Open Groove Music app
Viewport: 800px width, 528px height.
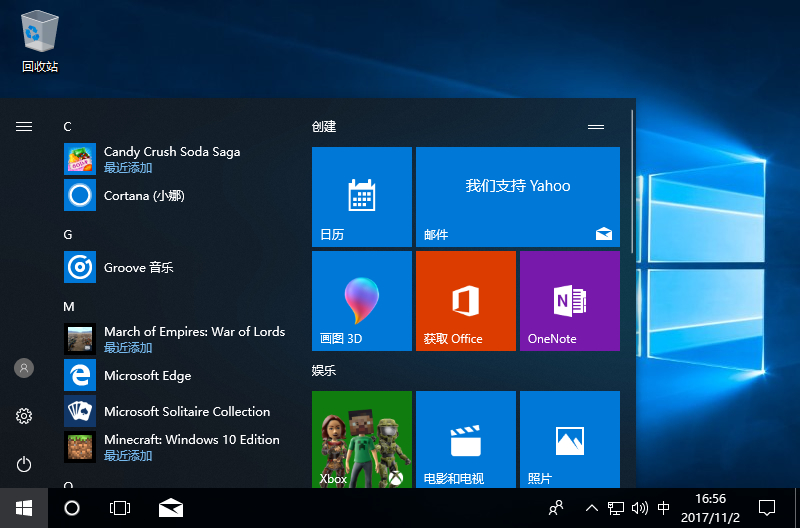pyautogui.click(x=138, y=268)
